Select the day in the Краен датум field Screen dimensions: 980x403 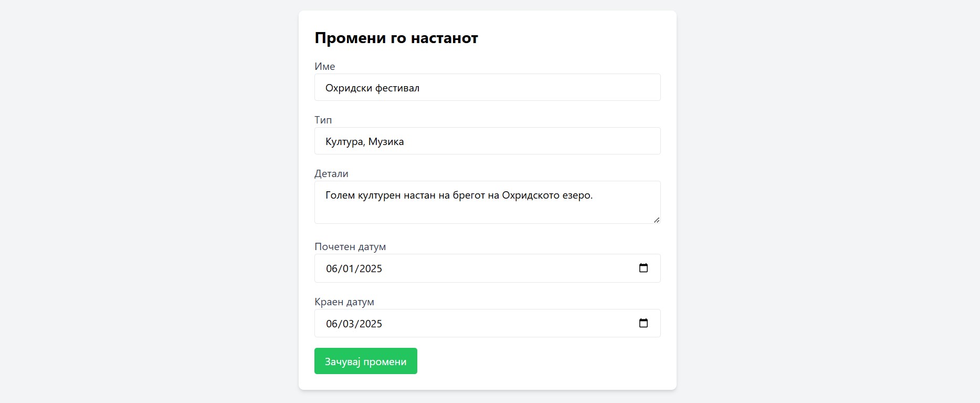[349, 324]
